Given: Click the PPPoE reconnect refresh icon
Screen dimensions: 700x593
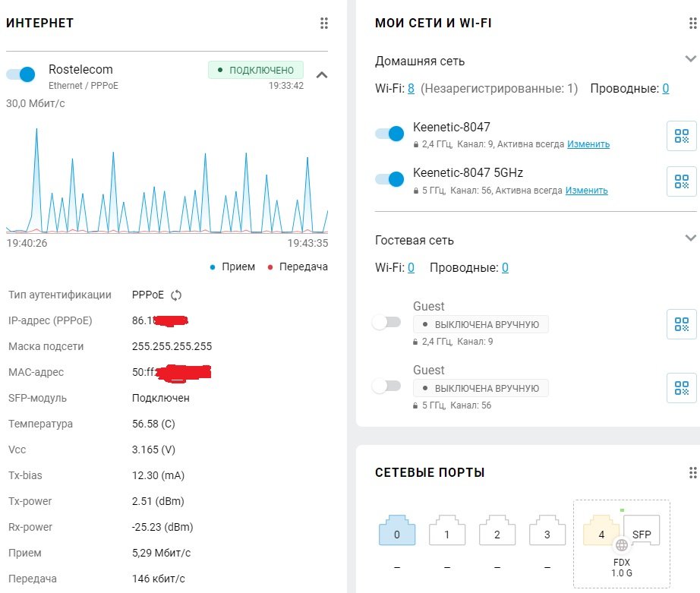Looking at the screenshot, I should pyautogui.click(x=176, y=295).
